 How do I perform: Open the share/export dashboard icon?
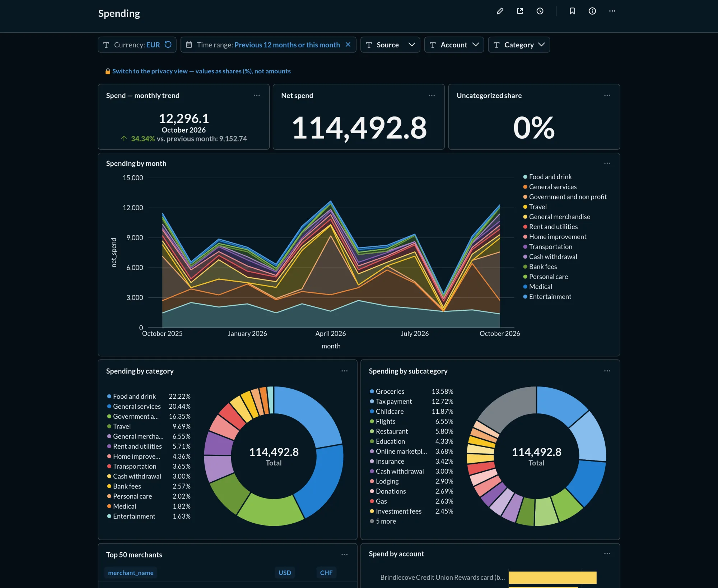(520, 11)
